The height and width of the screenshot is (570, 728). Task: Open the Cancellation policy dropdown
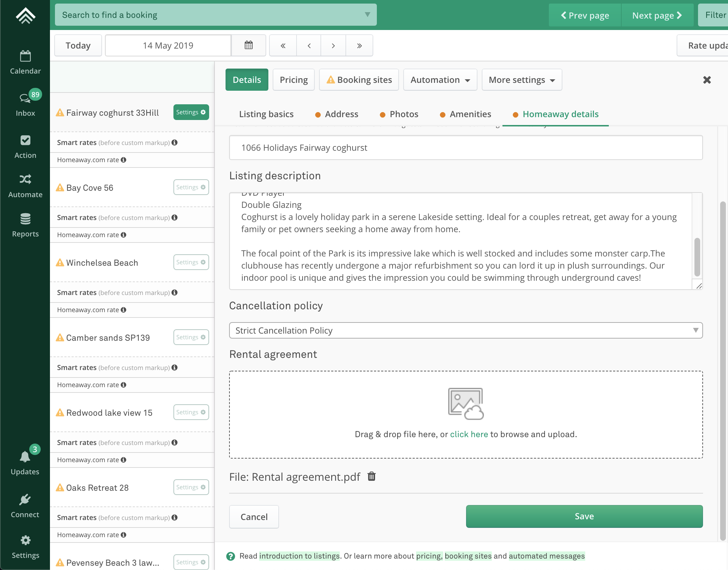click(x=466, y=330)
